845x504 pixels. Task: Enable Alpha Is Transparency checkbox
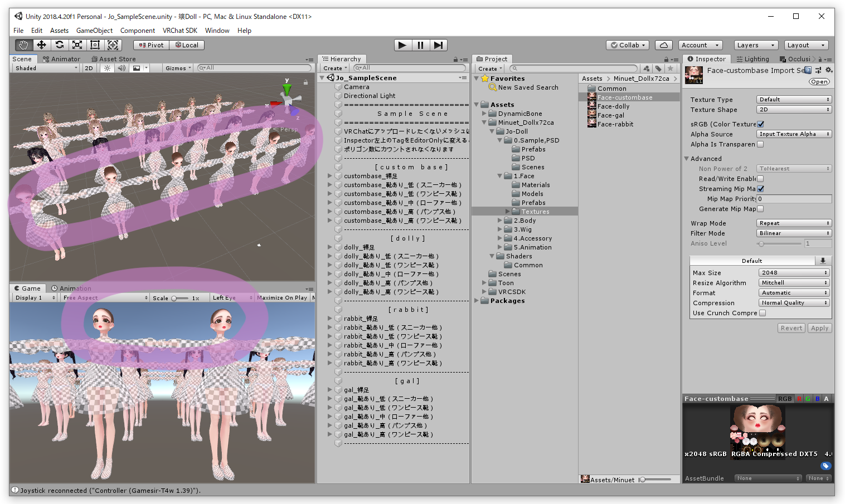tap(760, 144)
